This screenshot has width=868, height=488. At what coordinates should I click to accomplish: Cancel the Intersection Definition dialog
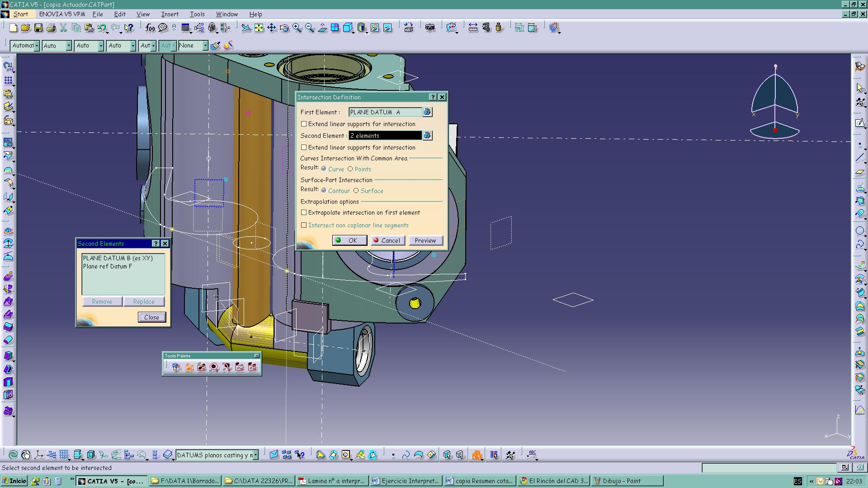[x=387, y=240]
